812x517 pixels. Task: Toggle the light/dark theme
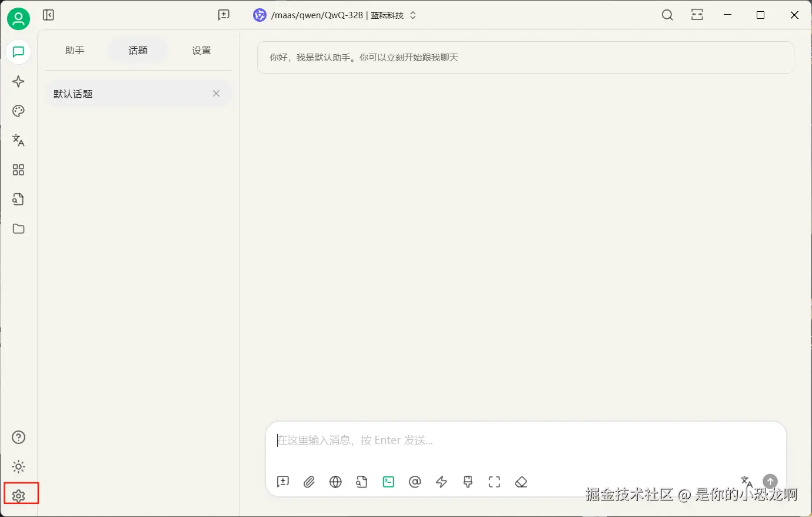[18, 466]
